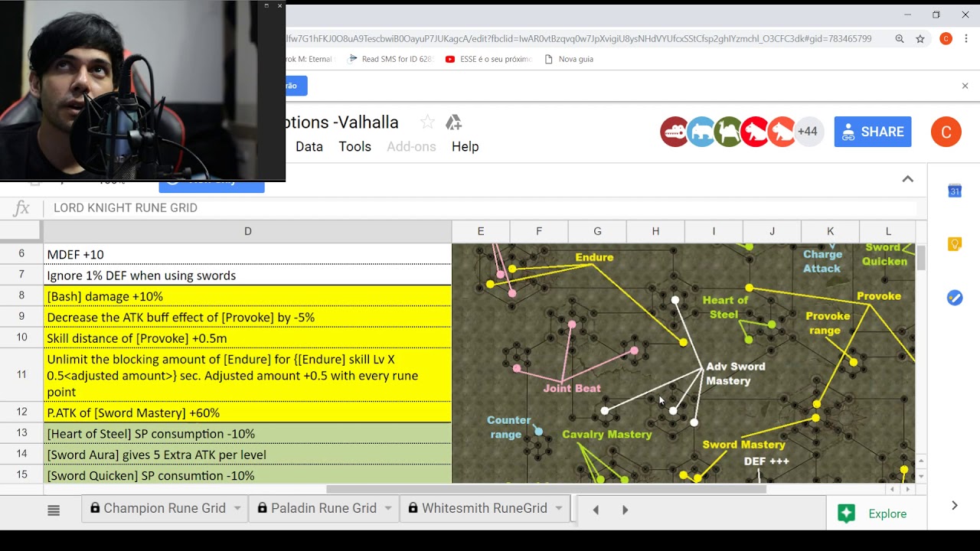Open the all sheets list icon
This screenshot has width=980, height=551.
click(x=54, y=510)
